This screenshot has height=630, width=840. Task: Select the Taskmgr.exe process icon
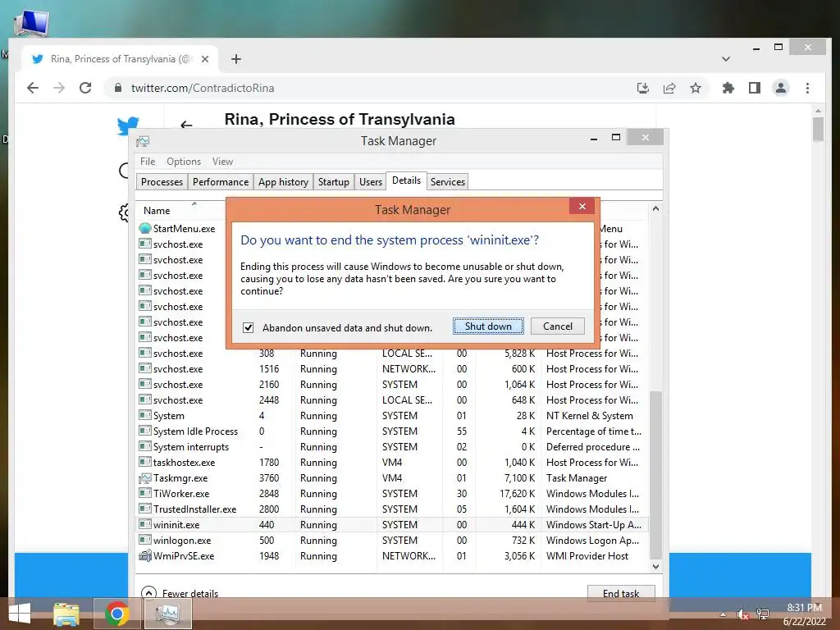tap(144, 478)
